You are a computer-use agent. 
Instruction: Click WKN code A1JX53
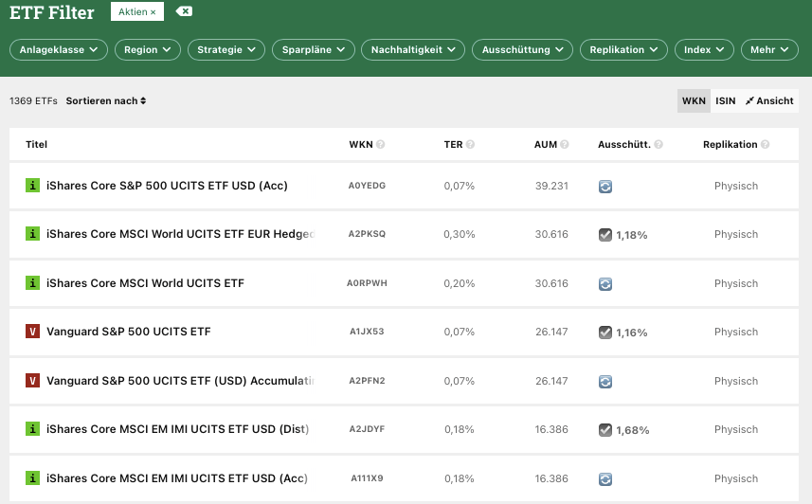click(x=367, y=331)
